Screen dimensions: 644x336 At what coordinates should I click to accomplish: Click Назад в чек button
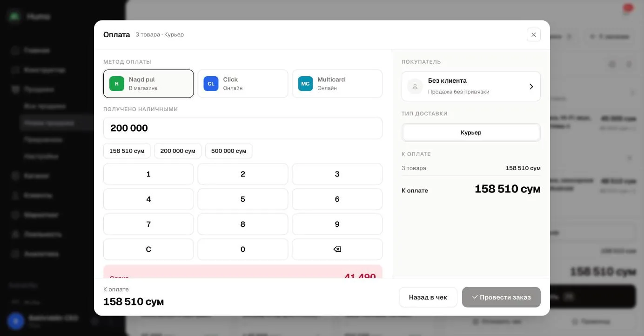[x=428, y=297]
